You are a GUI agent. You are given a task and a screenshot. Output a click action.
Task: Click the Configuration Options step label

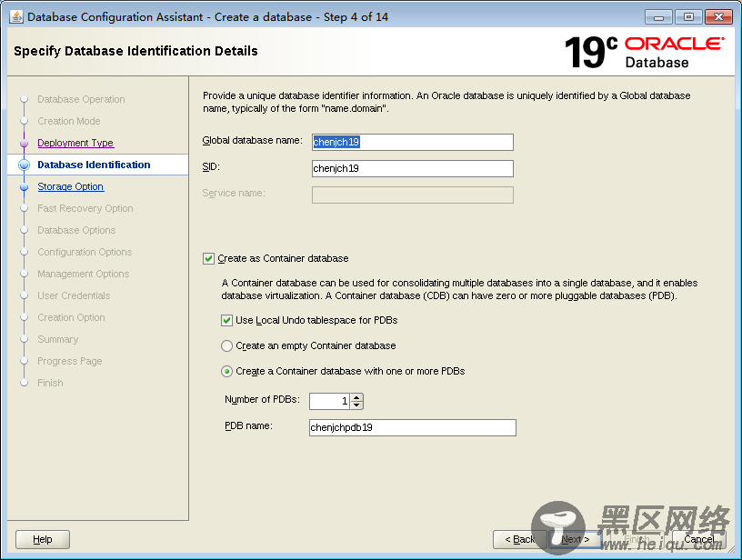[85, 252]
